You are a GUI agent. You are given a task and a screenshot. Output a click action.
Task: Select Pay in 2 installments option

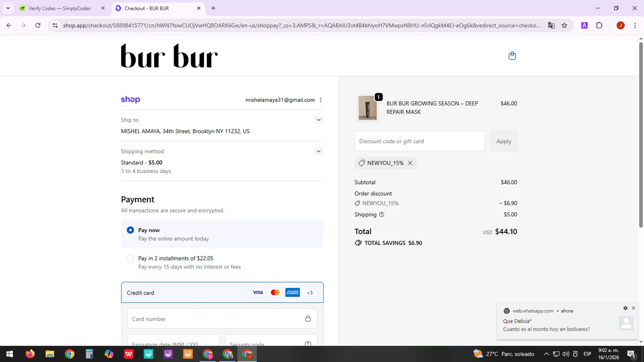222,262
